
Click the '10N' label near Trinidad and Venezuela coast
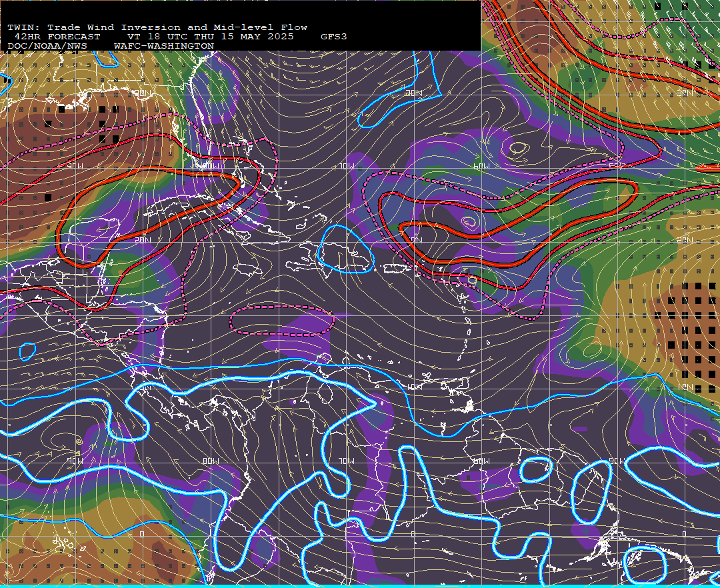point(415,387)
